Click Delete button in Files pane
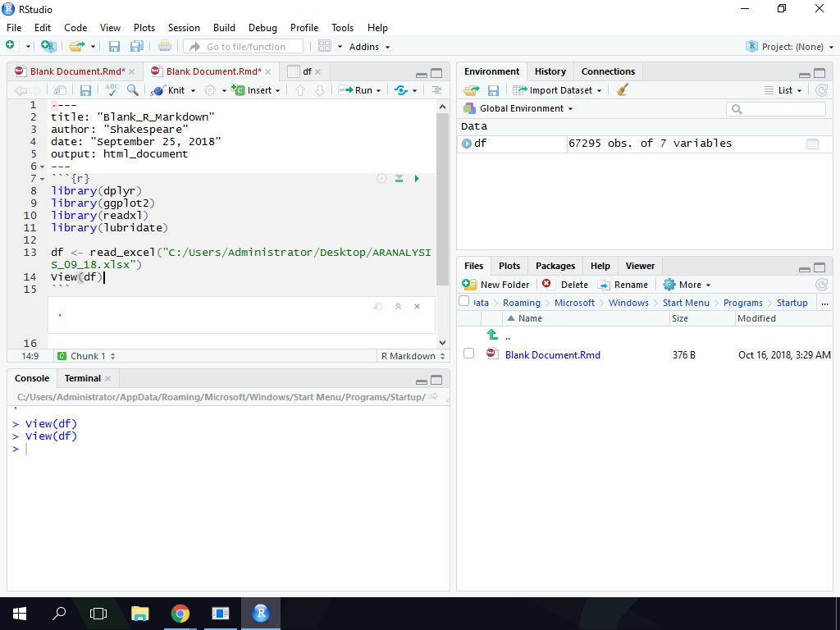The height and width of the screenshot is (630, 840). click(564, 285)
